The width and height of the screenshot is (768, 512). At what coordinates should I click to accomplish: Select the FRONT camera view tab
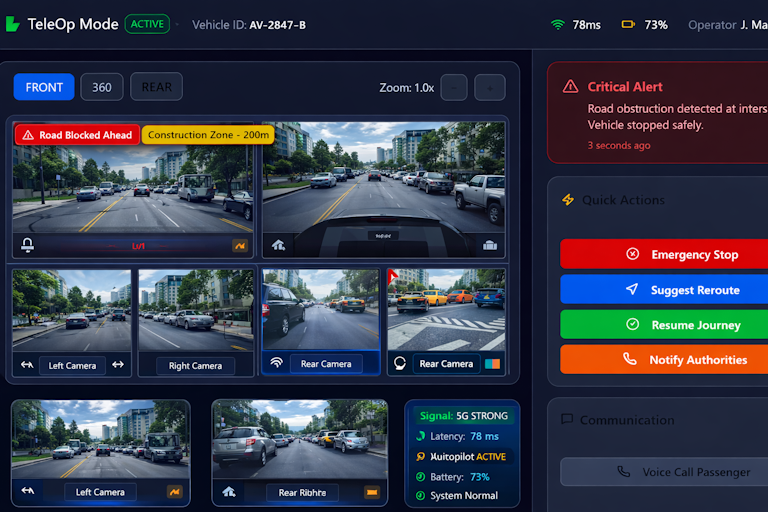click(x=44, y=87)
